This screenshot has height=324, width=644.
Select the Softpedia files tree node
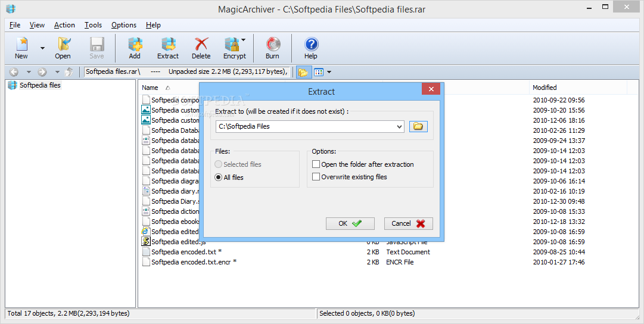click(40, 85)
